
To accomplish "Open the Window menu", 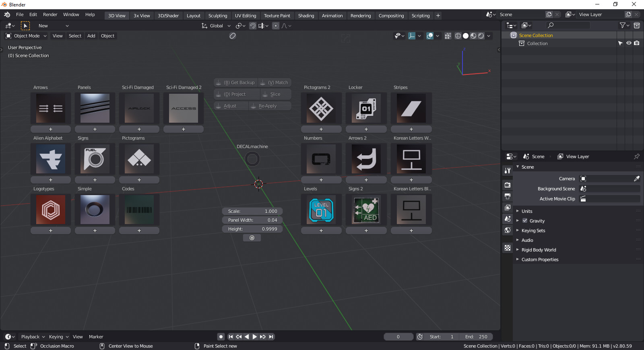I will (71, 14).
